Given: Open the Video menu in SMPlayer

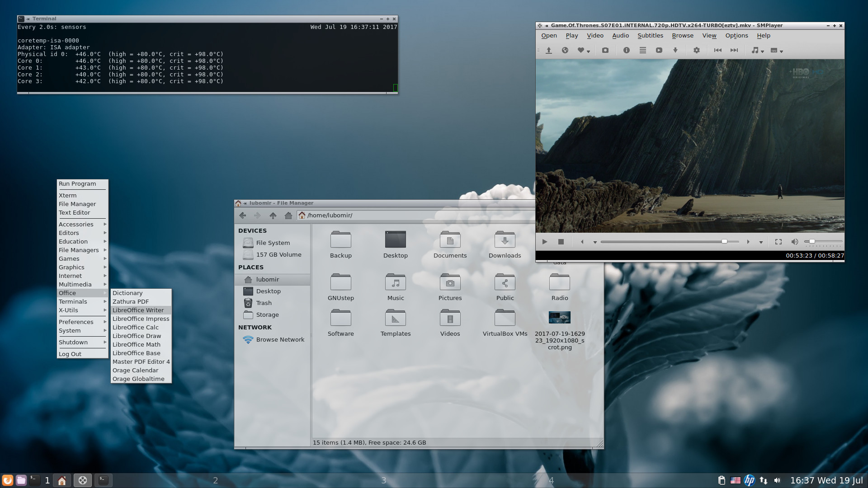Looking at the screenshot, I should [595, 36].
